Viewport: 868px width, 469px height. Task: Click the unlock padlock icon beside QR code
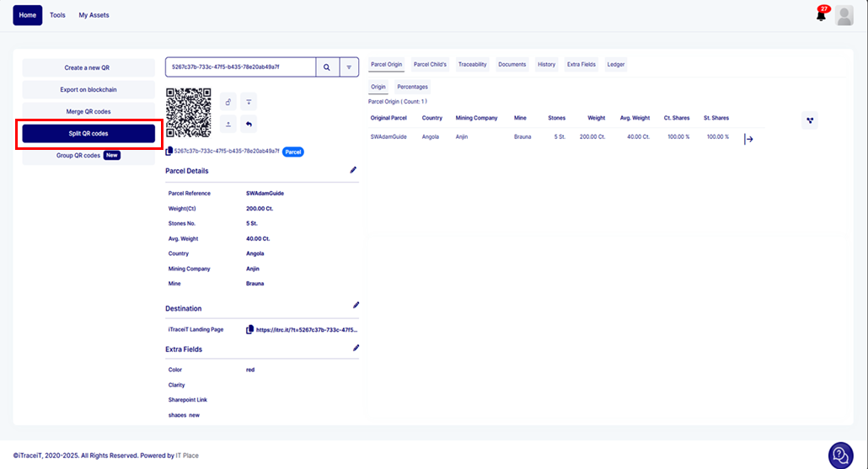[228, 102]
